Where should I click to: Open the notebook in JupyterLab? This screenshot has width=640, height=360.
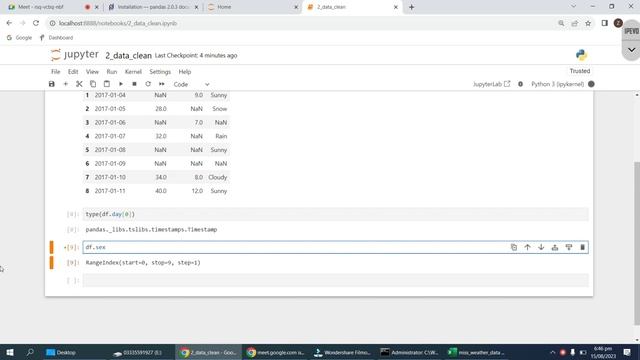491,84
